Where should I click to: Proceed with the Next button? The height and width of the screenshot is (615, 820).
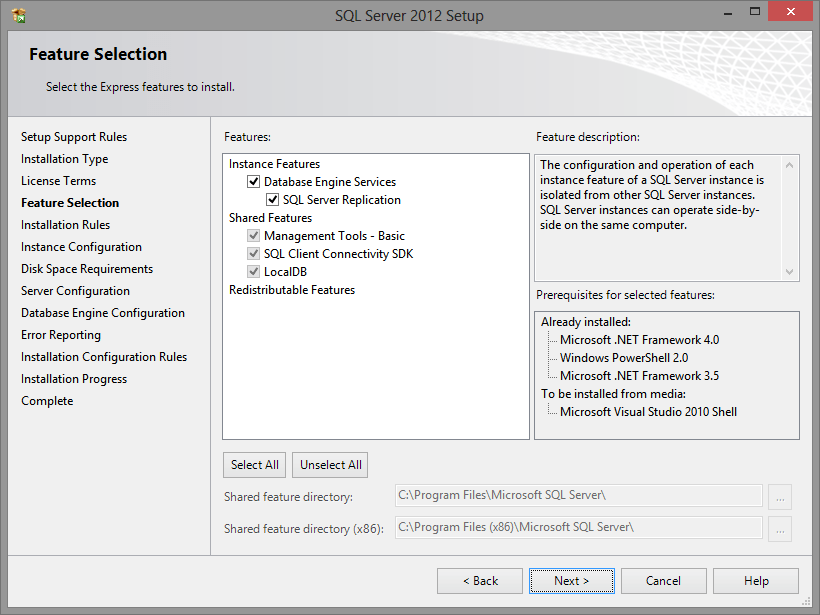click(571, 581)
